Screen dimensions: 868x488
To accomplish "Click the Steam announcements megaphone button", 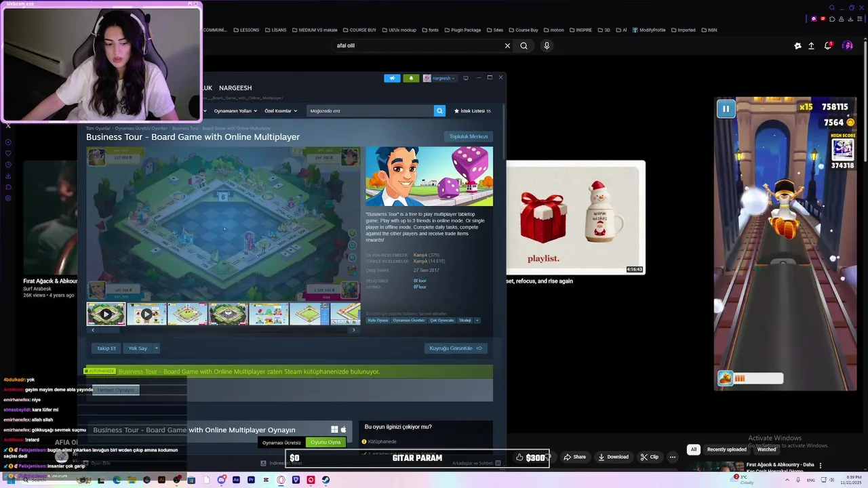I will coord(392,78).
